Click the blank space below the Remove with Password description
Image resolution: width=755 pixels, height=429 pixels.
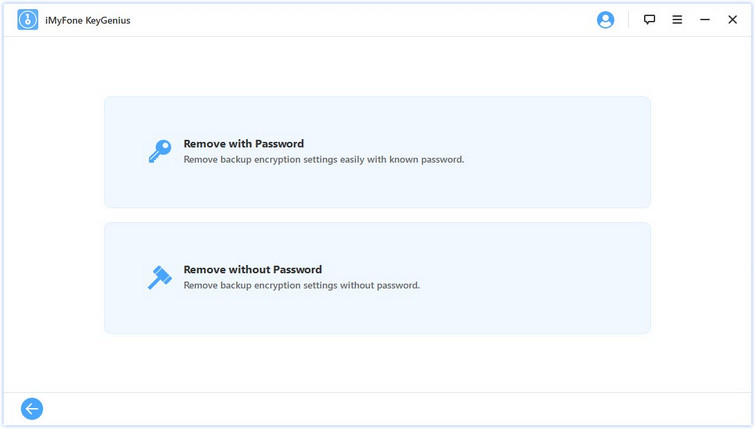pos(324,187)
